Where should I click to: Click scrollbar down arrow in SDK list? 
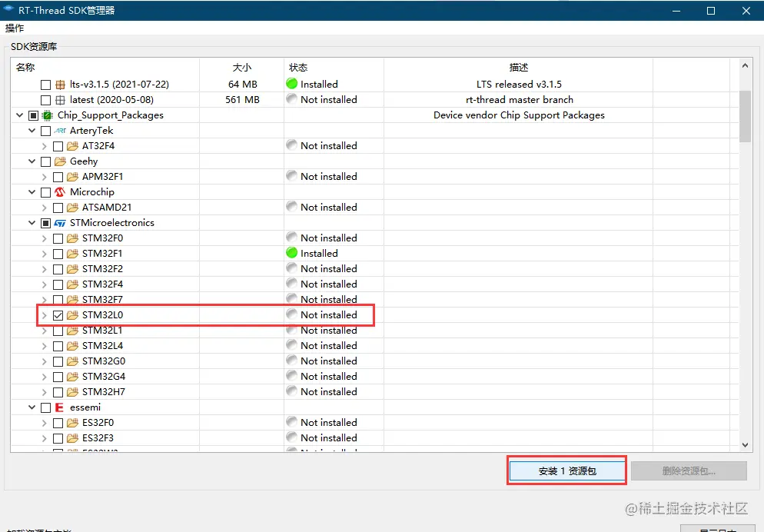745,445
